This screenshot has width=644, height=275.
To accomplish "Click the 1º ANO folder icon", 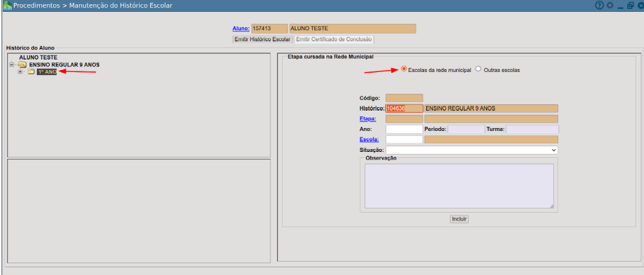I will pos(31,71).
